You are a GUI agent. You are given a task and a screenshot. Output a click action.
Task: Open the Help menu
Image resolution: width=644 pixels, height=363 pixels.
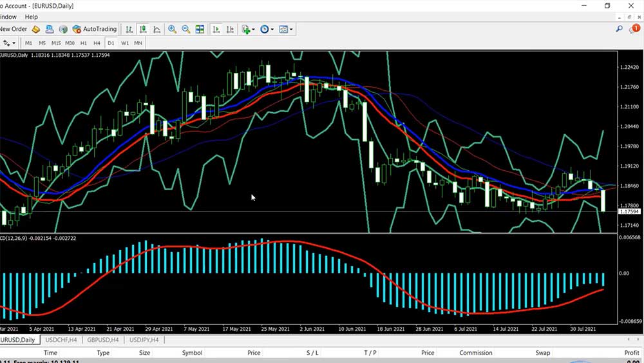point(31,17)
